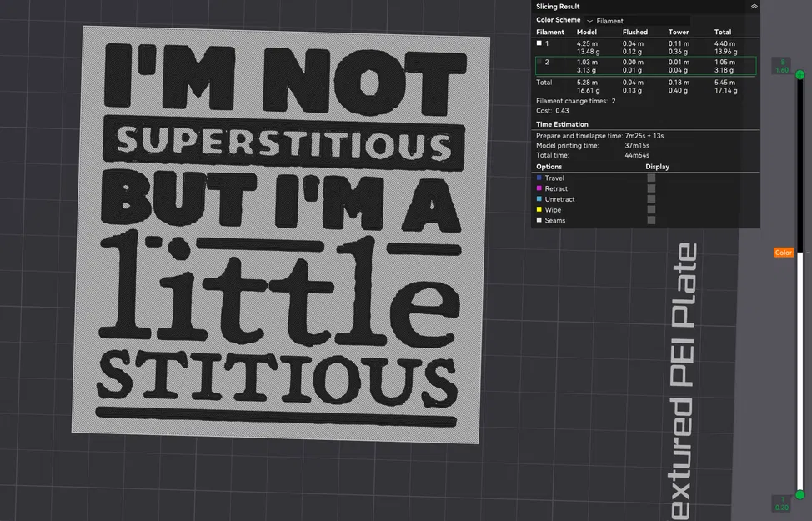This screenshot has height=521, width=812.
Task: Click the layer indicator showing 8 / 1.60
Action: click(782, 67)
